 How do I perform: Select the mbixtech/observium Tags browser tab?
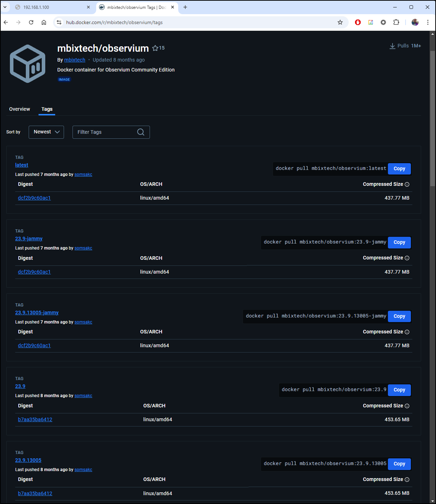(137, 7)
